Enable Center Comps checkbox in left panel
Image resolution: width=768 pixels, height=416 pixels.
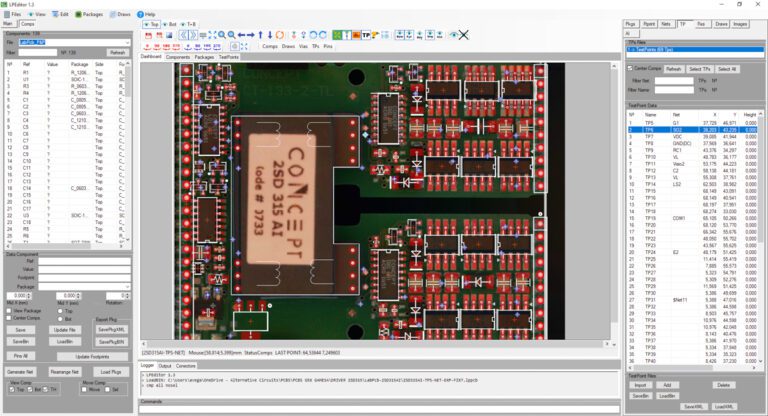click(x=9, y=318)
